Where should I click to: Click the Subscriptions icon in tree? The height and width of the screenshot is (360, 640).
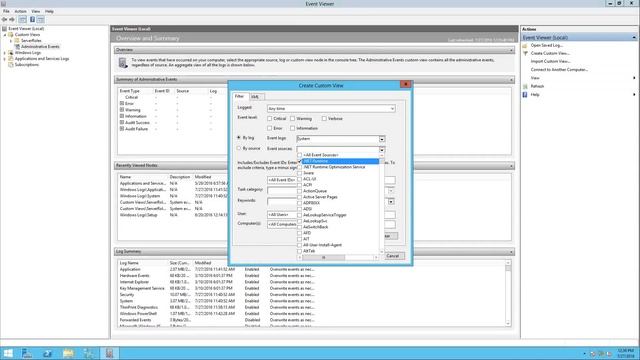click(x=11, y=64)
